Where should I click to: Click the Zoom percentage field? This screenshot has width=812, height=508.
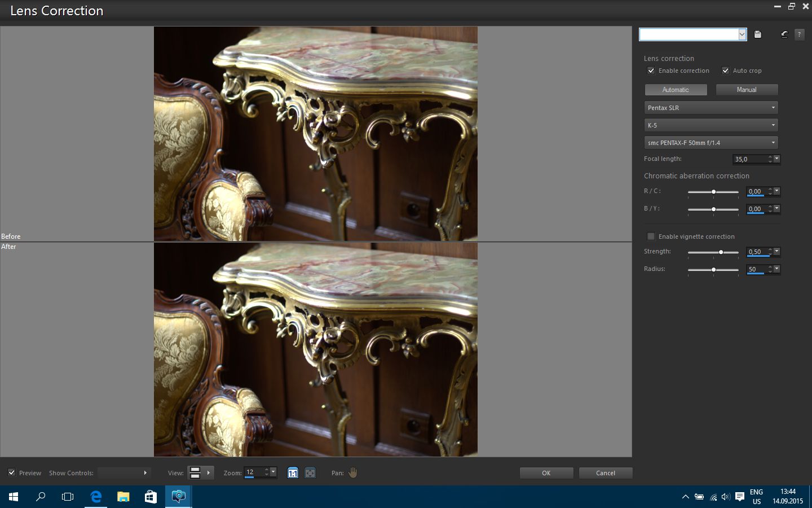254,472
